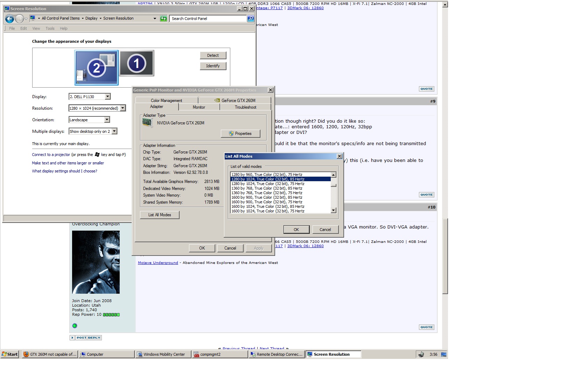Click the 3DMark 06: 12860 link at top
This screenshot has width=588, height=368.
point(305,8)
